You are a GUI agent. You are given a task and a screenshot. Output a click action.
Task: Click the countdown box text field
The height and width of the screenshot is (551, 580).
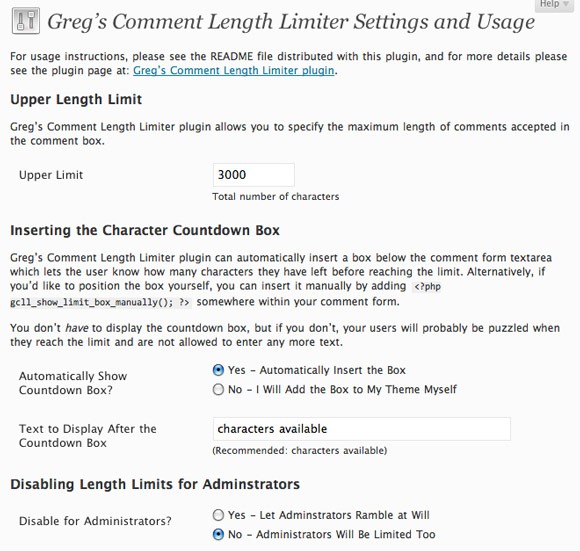click(362, 429)
